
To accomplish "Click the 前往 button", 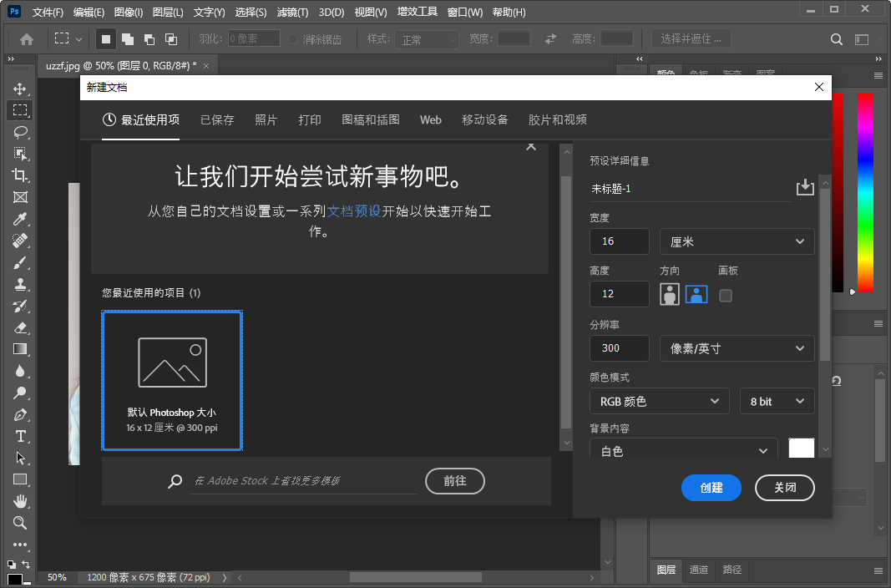I will [x=454, y=480].
